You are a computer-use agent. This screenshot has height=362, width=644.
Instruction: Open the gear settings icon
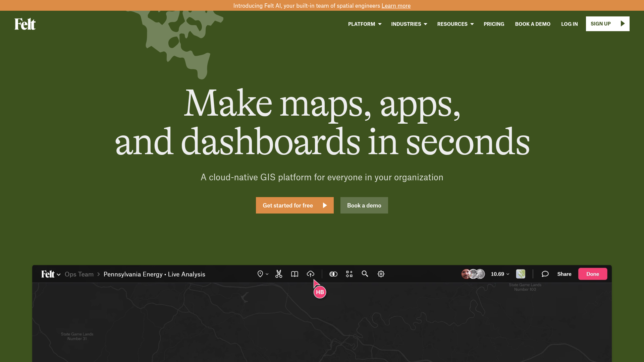381,274
